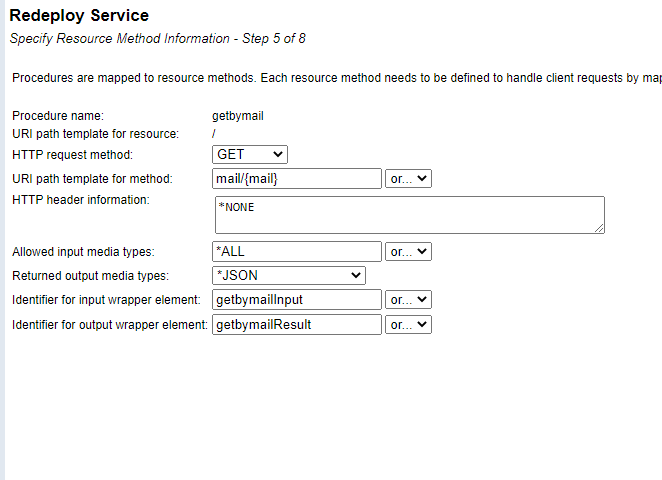Click the Allowed input media types *ALL field
The height and width of the screenshot is (480, 662).
pyautogui.click(x=297, y=252)
